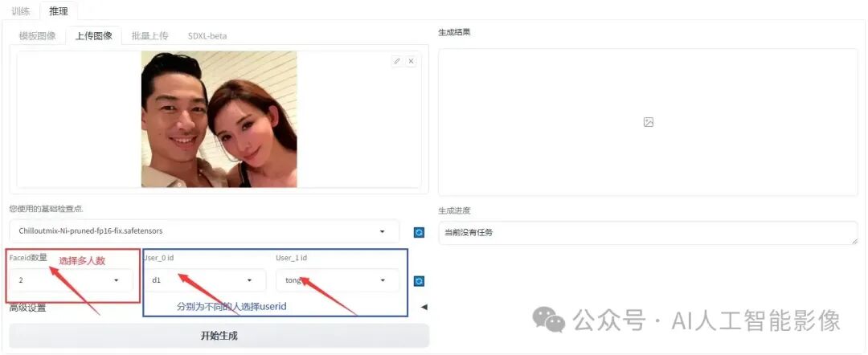
Task: Refresh the user id list
Action: [419, 281]
